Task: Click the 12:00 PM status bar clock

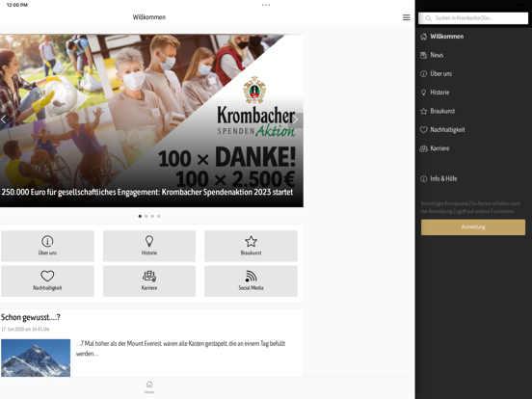Action: [x=17, y=5]
